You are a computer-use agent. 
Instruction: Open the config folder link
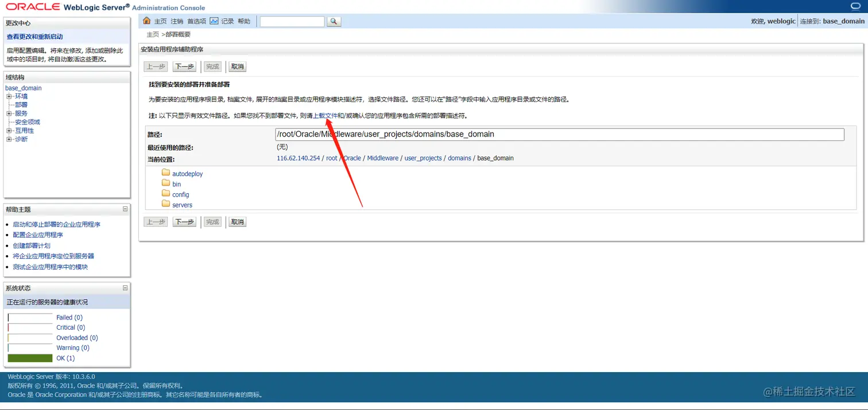(181, 194)
